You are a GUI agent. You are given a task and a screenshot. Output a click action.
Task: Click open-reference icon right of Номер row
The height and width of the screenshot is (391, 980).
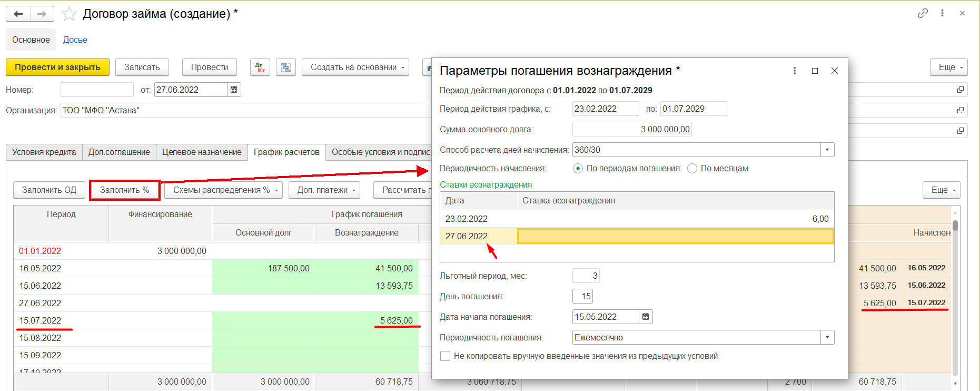961,90
